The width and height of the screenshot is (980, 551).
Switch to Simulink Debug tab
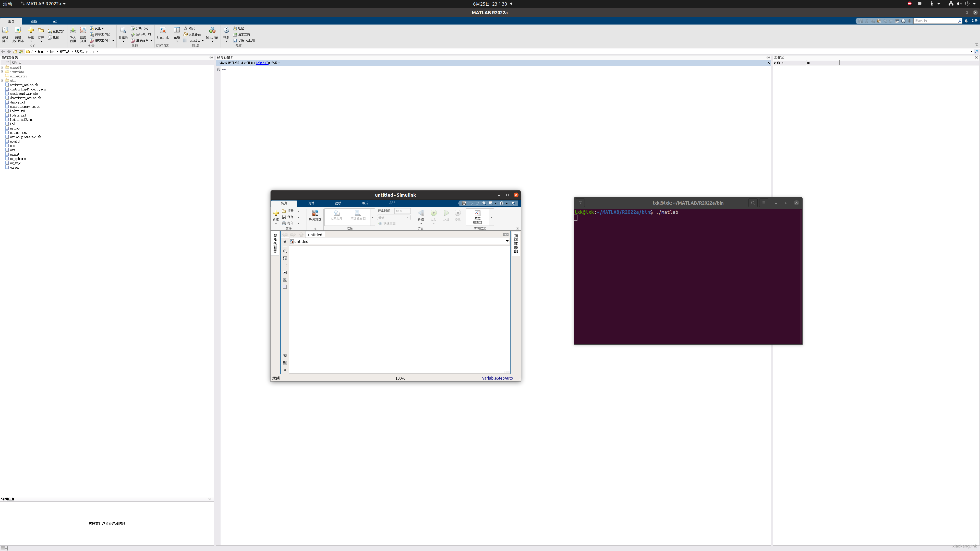pyautogui.click(x=311, y=203)
